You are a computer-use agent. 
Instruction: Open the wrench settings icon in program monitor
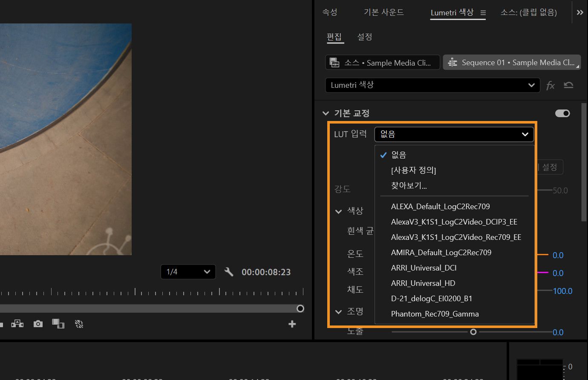click(x=229, y=272)
